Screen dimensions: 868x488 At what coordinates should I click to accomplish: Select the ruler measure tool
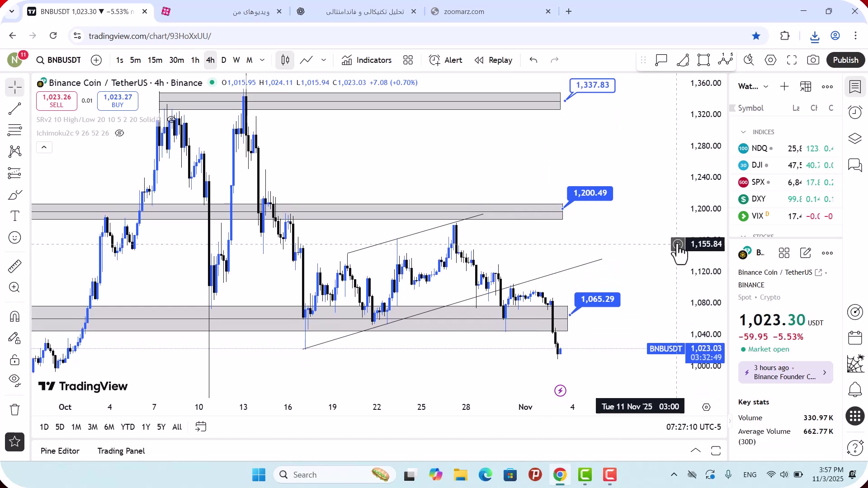click(14, 266)
